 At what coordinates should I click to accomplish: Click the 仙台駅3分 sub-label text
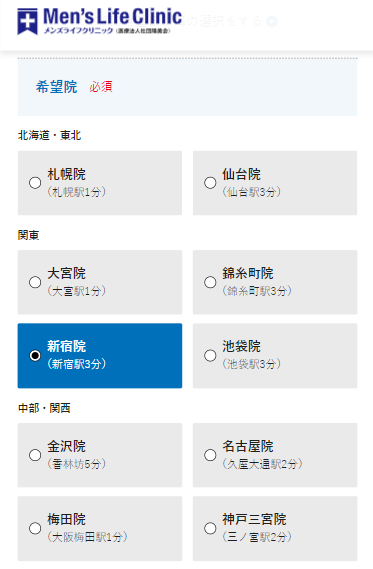coord(251,192)
